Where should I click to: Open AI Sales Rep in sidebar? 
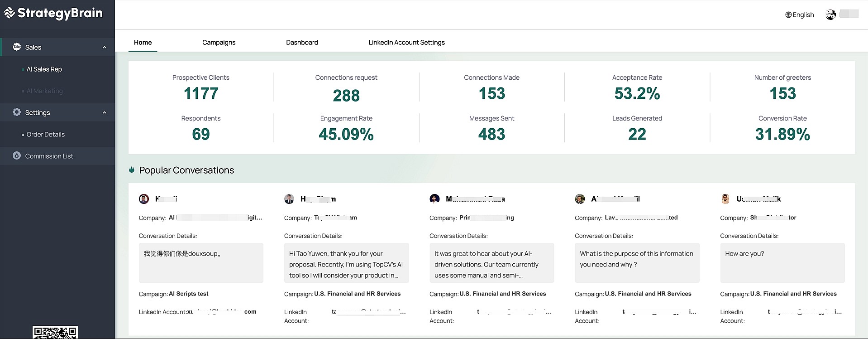44,69
